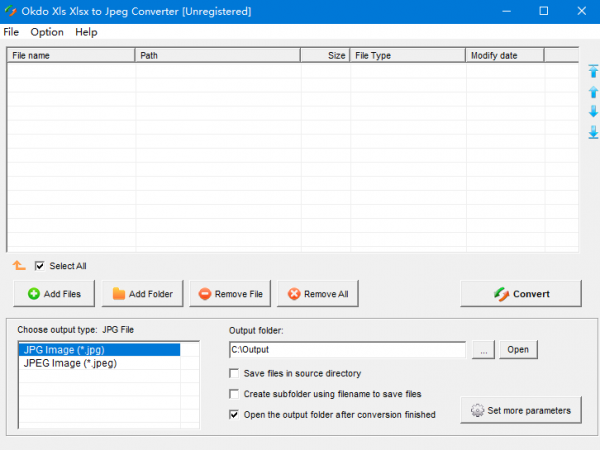Sort by Modify date column header

(505, 55)
